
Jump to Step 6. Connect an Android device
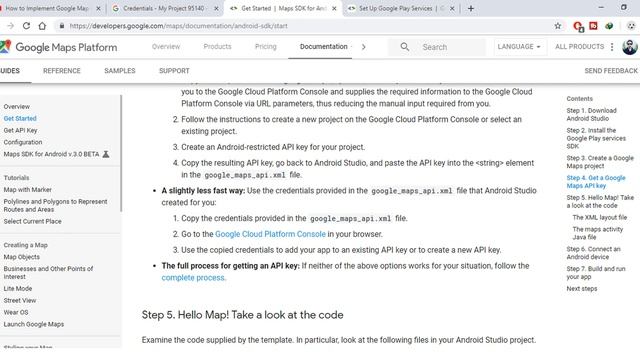[x=593, y=253]
